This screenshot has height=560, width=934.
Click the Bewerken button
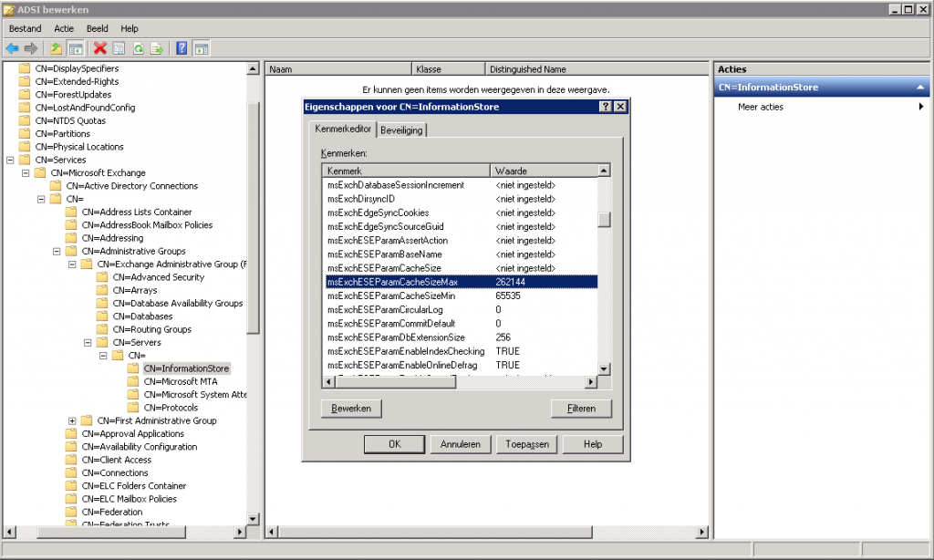351,409
